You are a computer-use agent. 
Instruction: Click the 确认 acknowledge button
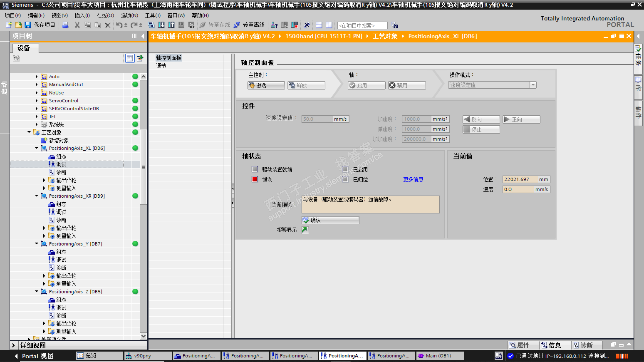330,220
